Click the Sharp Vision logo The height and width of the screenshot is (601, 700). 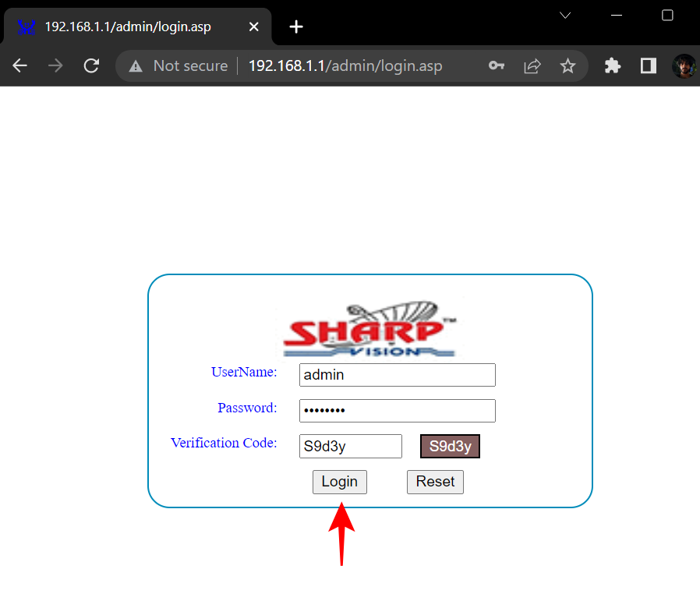pyautogui.click(x=370, y=329)
